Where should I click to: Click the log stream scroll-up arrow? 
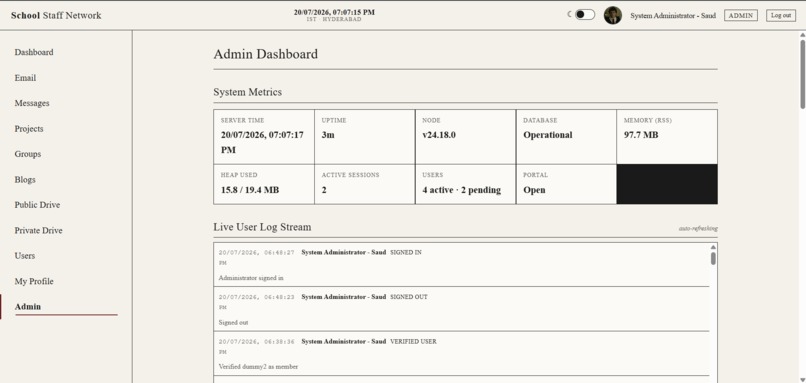(713, 247)
